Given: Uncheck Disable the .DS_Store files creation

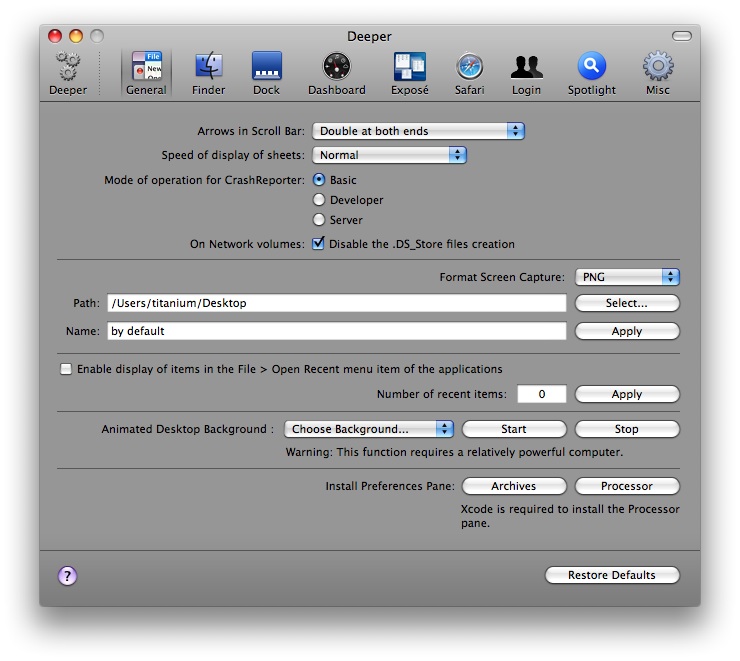Looking at the screenshot, I should (x=319, y=244).
